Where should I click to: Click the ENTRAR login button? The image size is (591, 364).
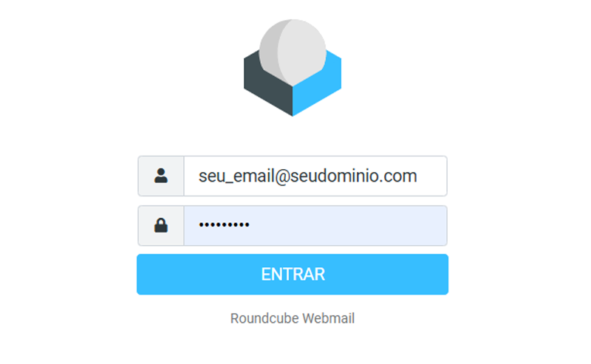point(293,275)
